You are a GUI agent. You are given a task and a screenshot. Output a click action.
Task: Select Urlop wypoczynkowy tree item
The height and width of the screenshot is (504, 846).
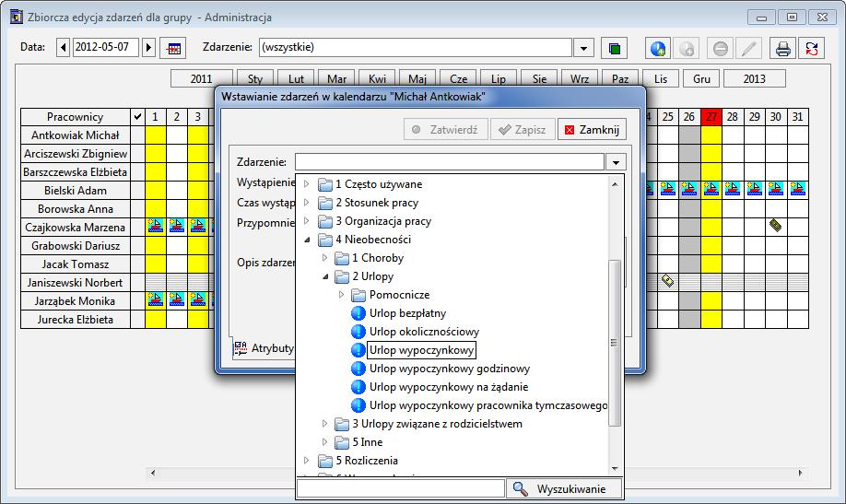click(421, 350)
